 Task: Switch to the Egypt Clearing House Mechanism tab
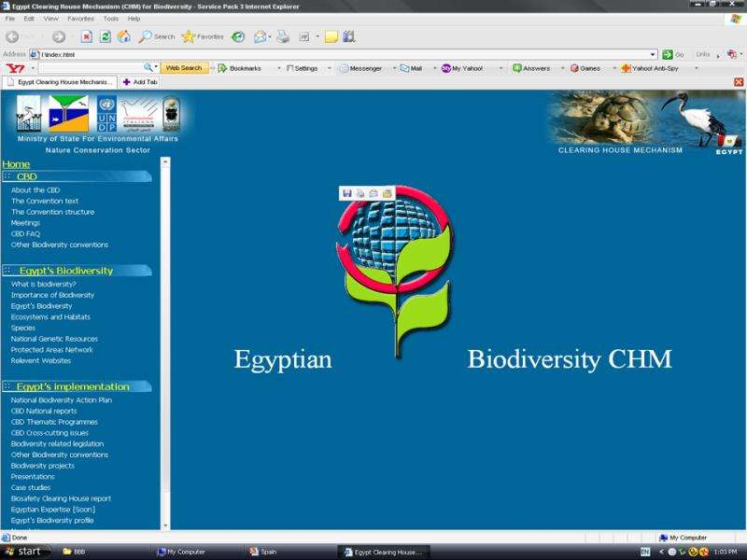click(60, 82)
